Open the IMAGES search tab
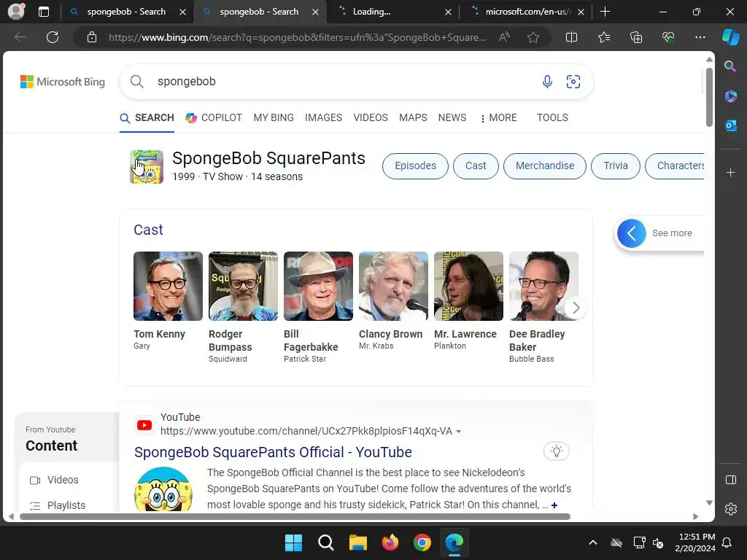 (323, 117)
